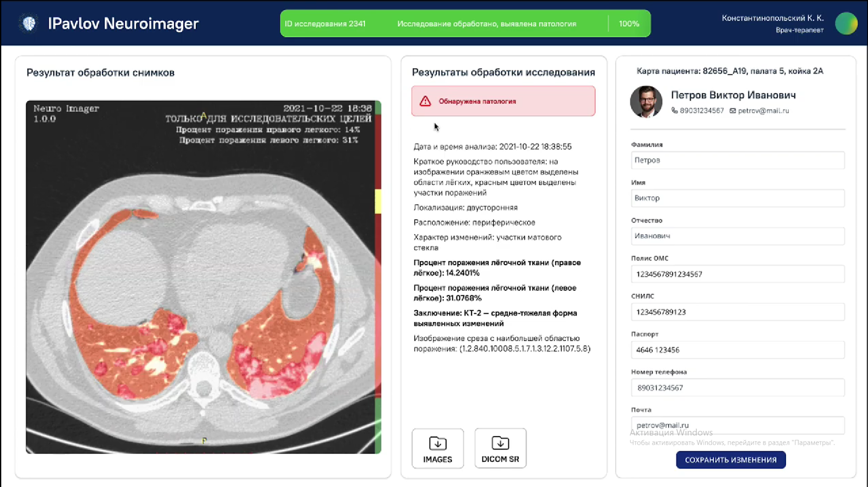Screen dimensions: 868x487
Task: Click the Врач-терапевт role label
Action: (x=800, y=30)
